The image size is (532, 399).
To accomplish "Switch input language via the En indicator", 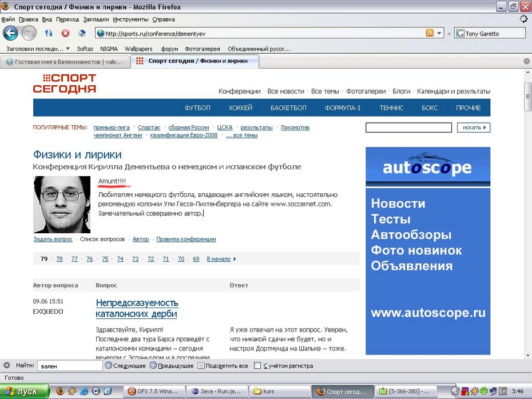I will pos(503,391).
